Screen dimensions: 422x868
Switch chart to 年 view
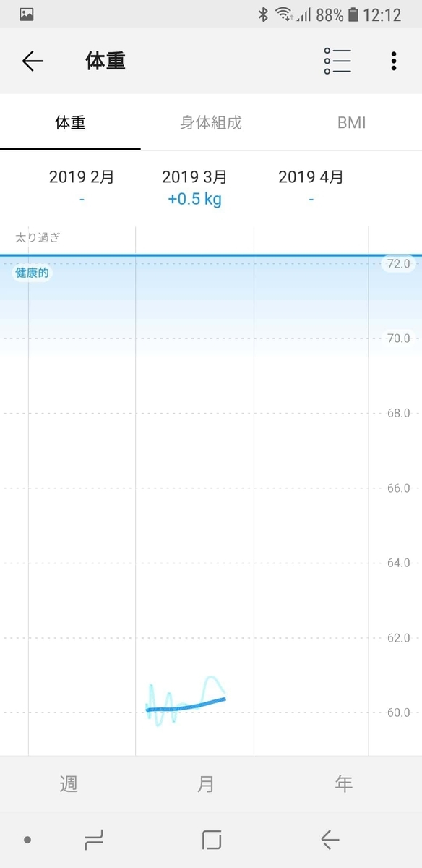(x=344, y=784)
